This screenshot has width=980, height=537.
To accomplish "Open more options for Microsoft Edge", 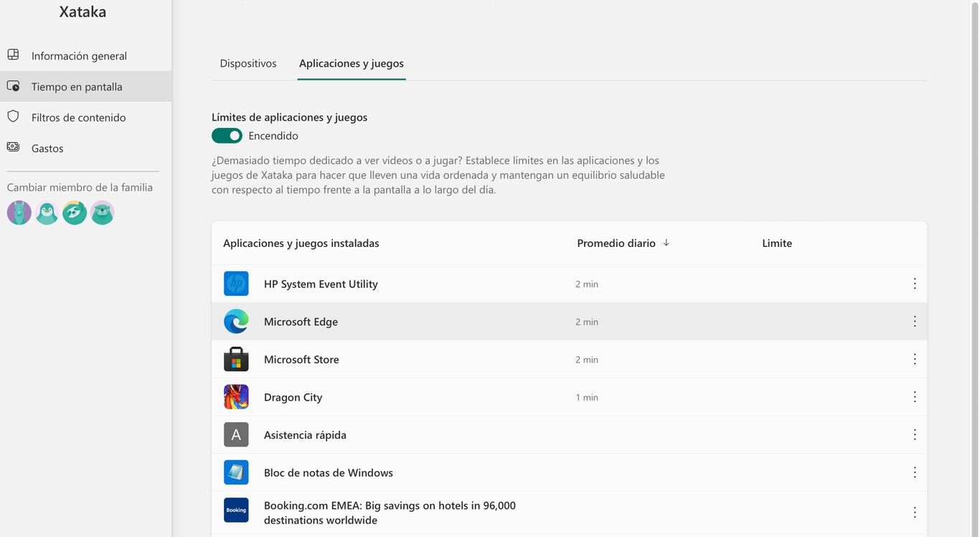I will (x=914, y=322).
